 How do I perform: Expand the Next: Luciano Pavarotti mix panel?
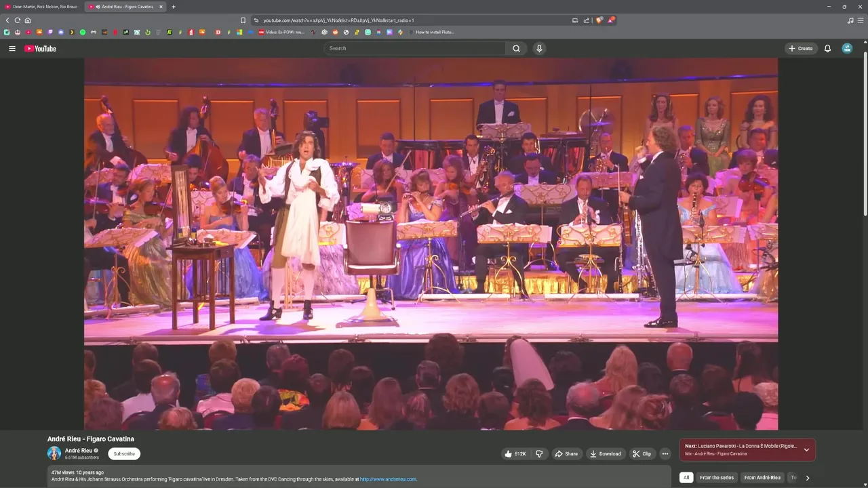(806, 449)
